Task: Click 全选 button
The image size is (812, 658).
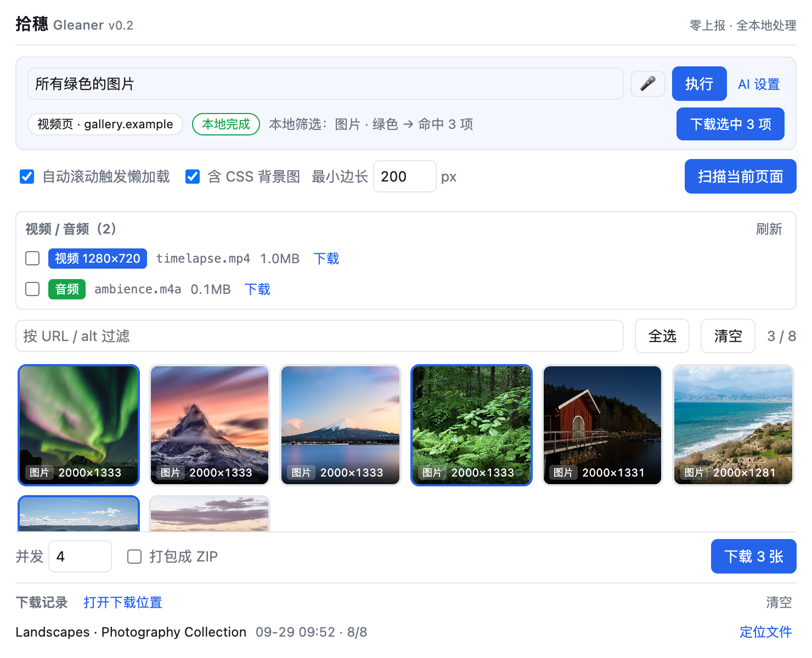Action: [x=662, y=336]
